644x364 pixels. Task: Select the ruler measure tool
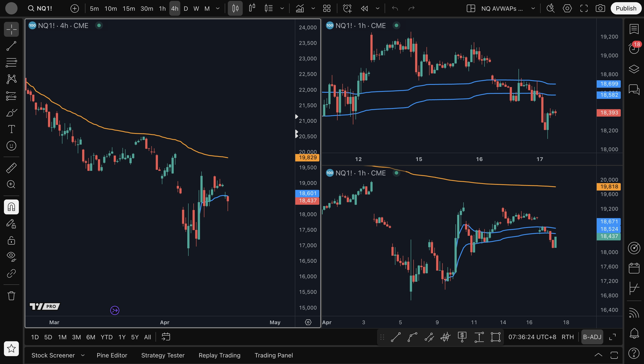(11, 168)
